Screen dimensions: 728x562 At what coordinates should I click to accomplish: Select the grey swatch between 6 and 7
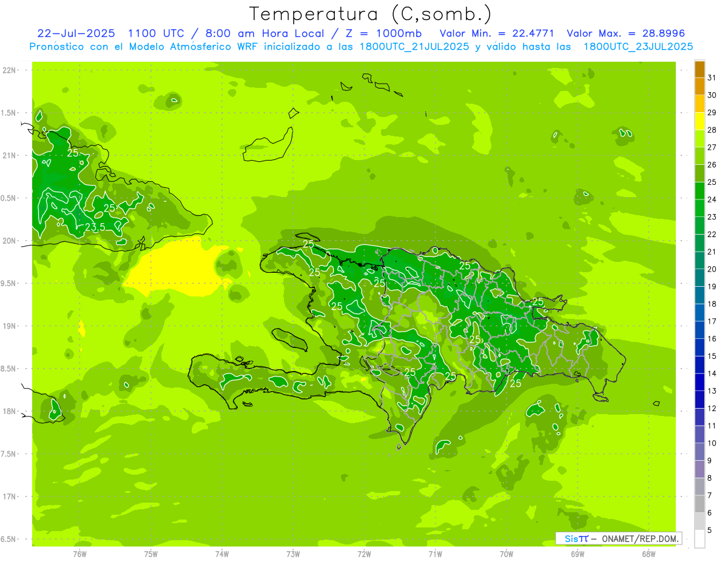699,504
